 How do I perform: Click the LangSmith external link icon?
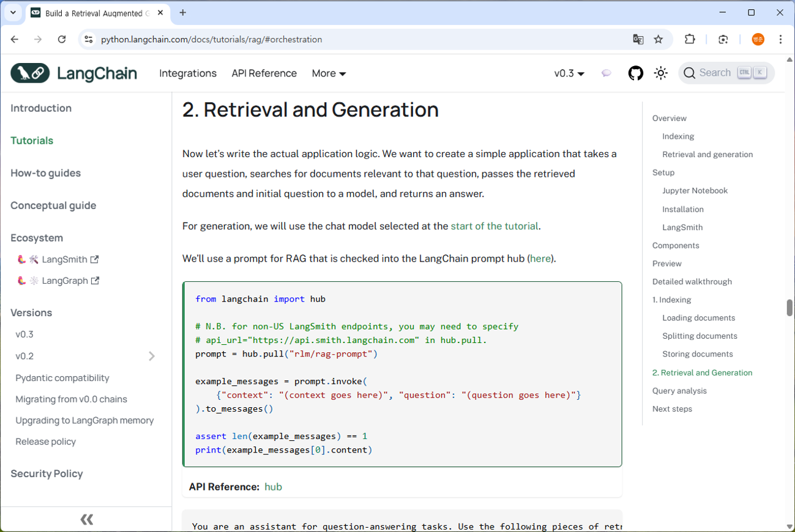95,259
